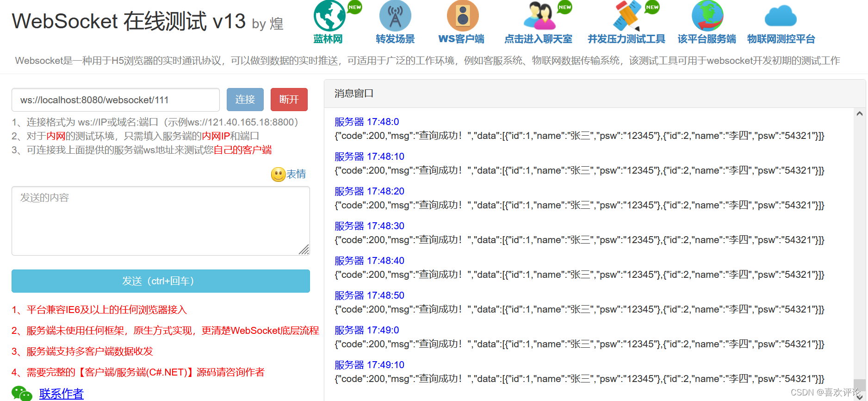
Task: Open the 该平台服务端 globe icon
Action: click(x=707, y=15)
